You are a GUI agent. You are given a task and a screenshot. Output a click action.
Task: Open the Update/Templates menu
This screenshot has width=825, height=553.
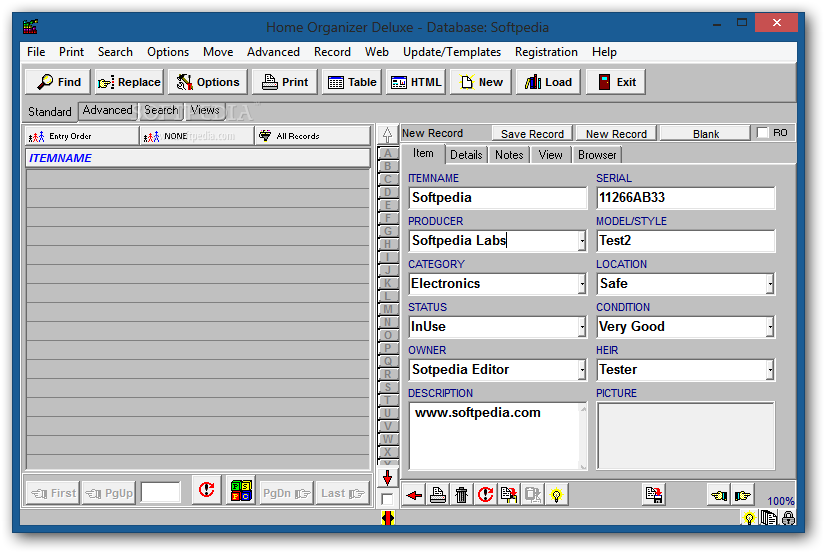pyautogui.click(x=452, y=52)
